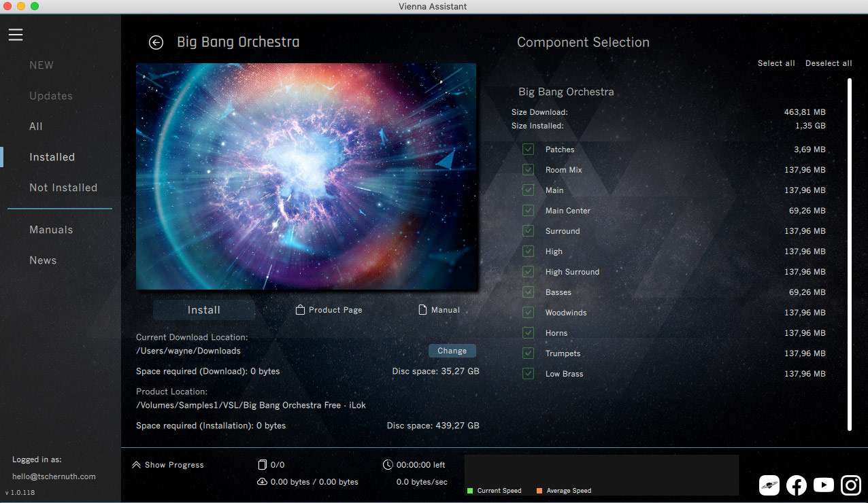This screenshot has height=503, width=868.
Task: Expand the Show Progress panel
Action: tap(168, 465)
